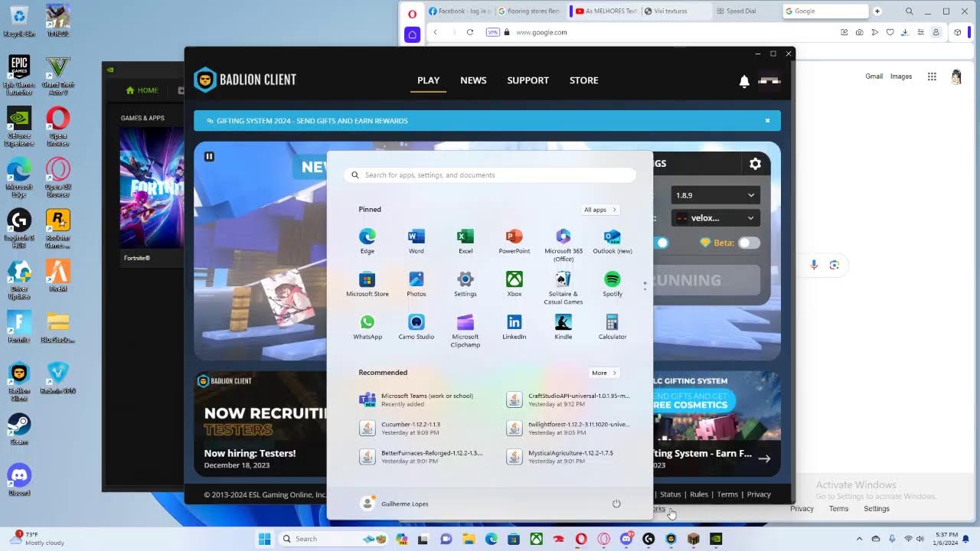The image size is (980, 551).
Task: Launch Camo Studio pinned app
Action: pyautogui.click(x=416, y=326)
